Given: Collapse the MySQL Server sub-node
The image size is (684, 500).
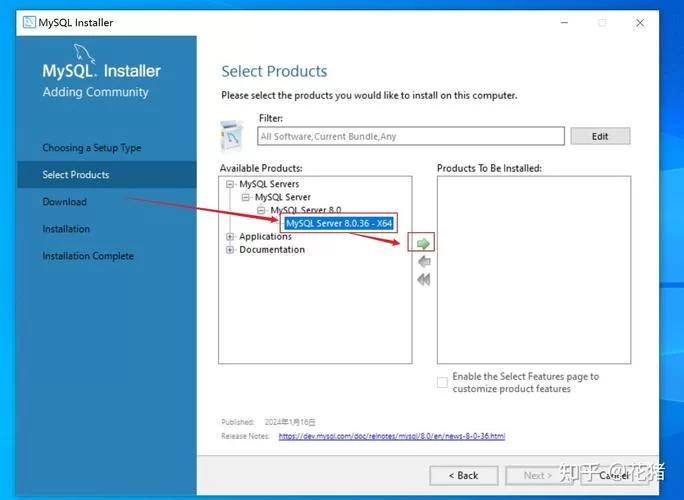Looking at the screenshot, I should [x=246, y=197].
